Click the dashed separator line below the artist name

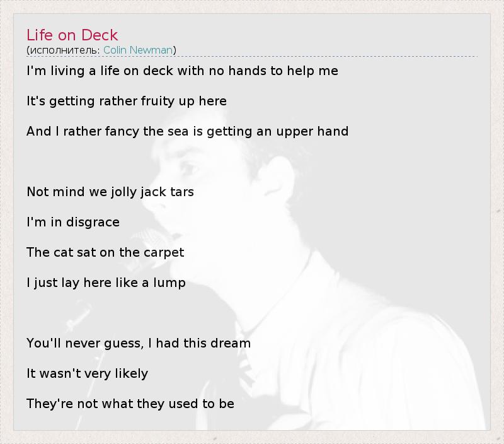(252, 57)
